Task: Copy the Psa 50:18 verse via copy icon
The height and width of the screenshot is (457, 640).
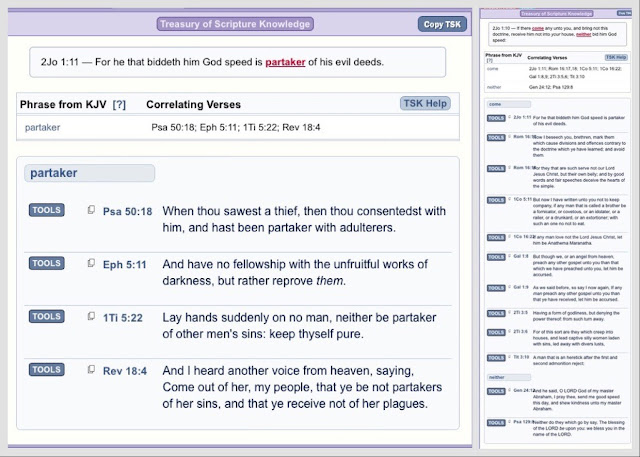Action: (91, 210)
